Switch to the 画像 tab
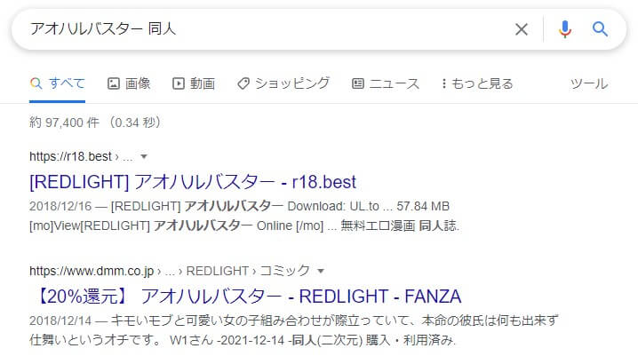Screen dimensions: 638x364 pyautogui.click(x=129, y=83)
